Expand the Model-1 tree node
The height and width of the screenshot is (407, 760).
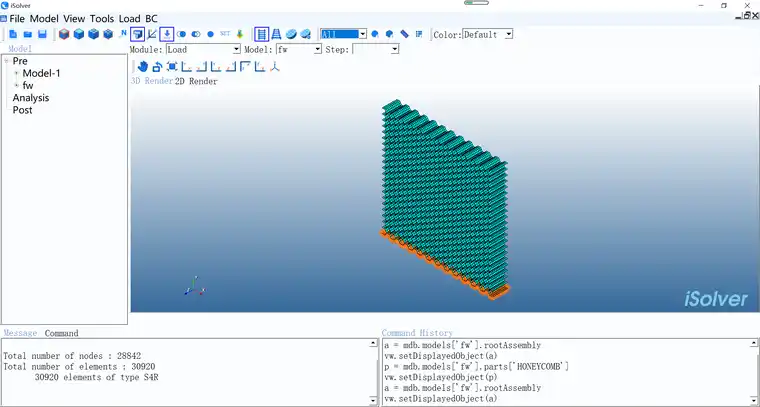click(x=17, y=73)
